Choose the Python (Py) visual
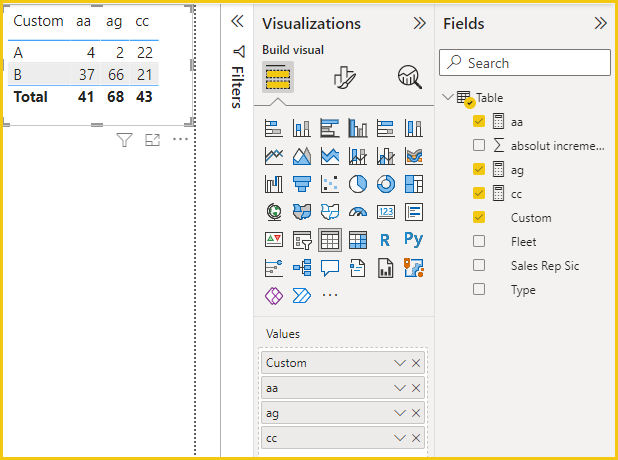The height and width of the screenshot is (460, 618). [413, 239]
